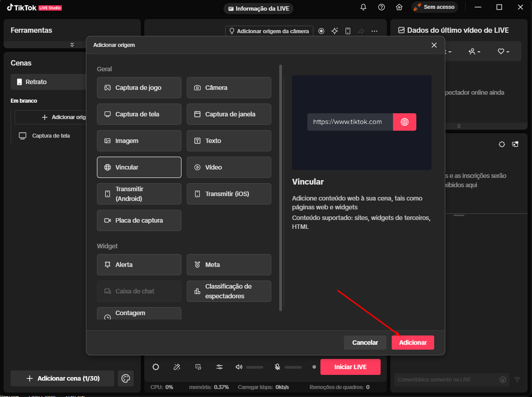Click the screen and audio share icon
Viewport: 532px width, 397px height.
[198, 367]
